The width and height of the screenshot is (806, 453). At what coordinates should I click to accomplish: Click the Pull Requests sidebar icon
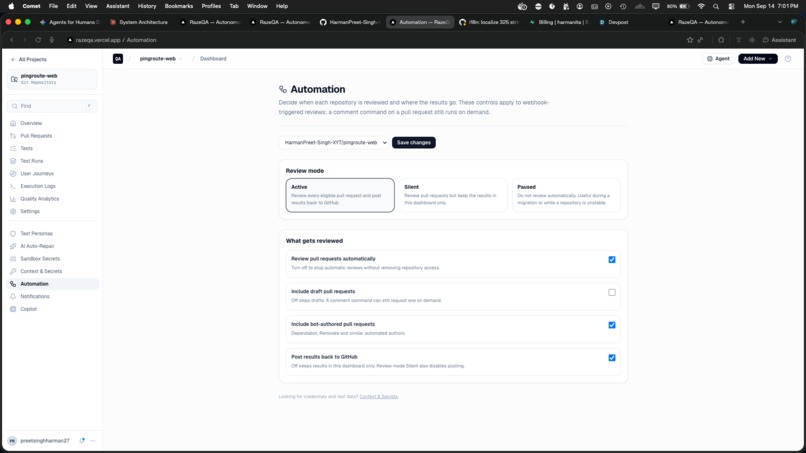coord(13,136)
